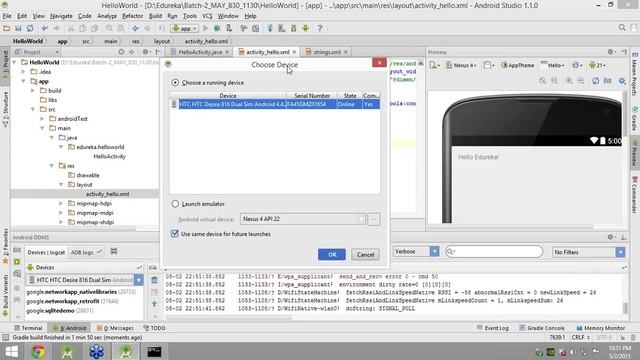This screenshot has width=640, height=360.
Task: Click the clear logcat trash icon
Action: [x=154, y=280]
